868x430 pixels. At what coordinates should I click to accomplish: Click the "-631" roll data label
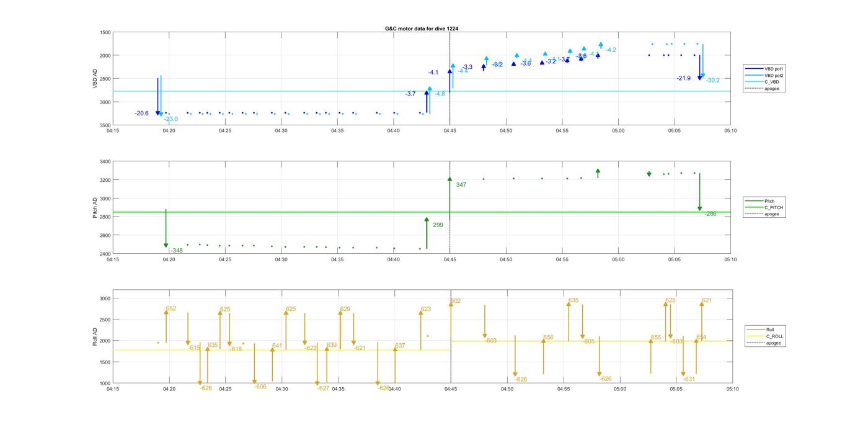click(x=689, y=379)
